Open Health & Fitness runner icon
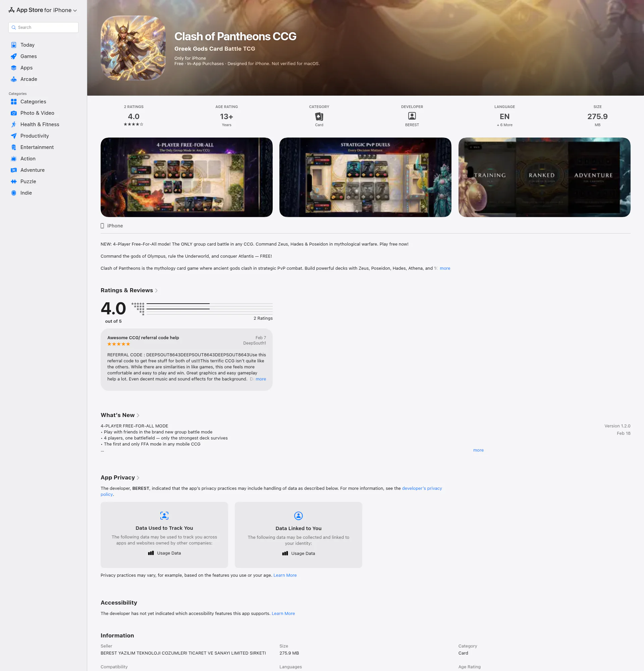 (x=14, y=124)
